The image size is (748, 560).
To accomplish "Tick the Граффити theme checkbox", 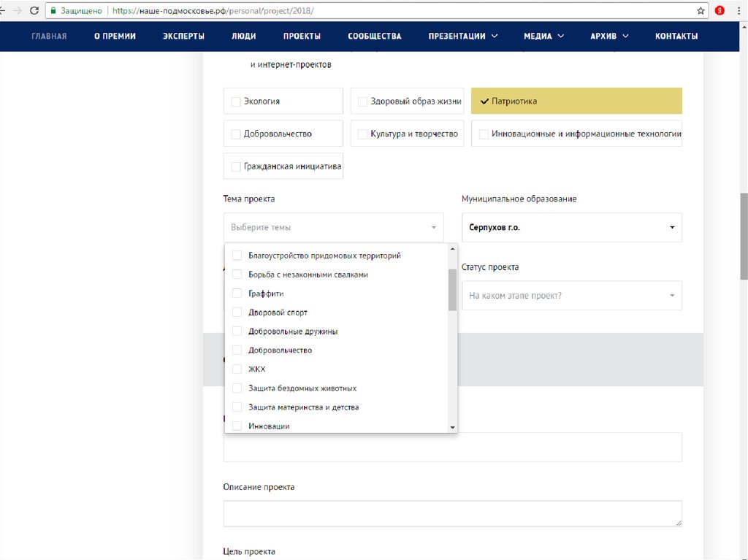I will tap(237, 294).
